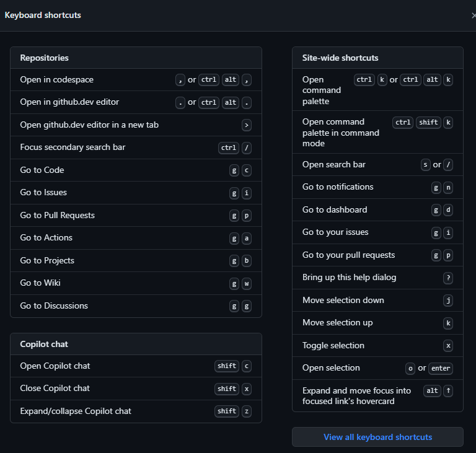The image size is (476, 453).
Task: Click the Bring up this help dialog text
Action: tap(349, 277)
